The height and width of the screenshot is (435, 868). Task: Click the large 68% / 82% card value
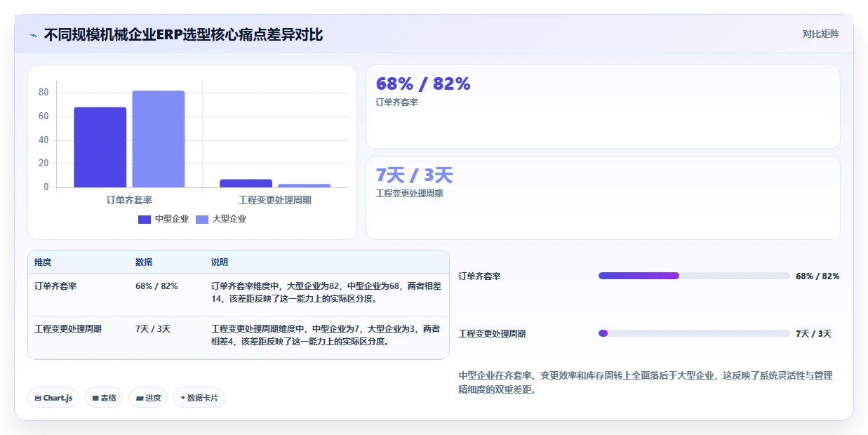pos(423,84)
